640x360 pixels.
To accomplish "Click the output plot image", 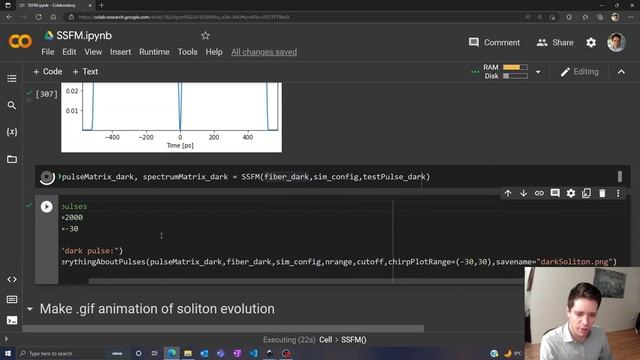I will pos(171,117).
